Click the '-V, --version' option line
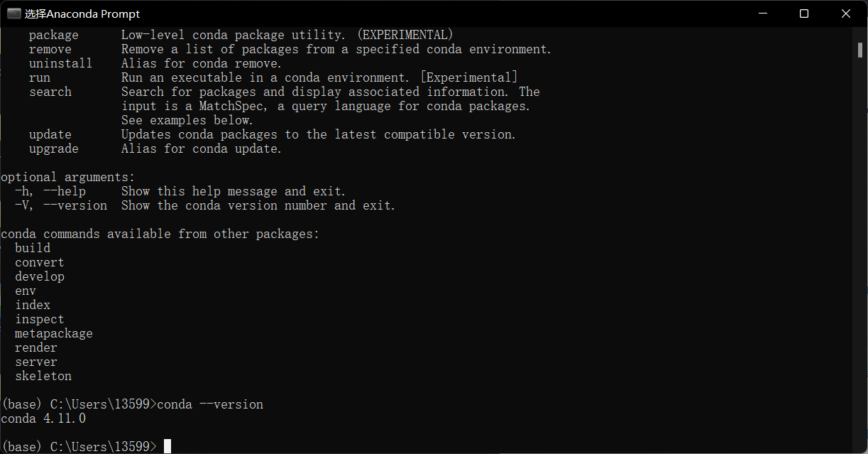 click(60, 205)
